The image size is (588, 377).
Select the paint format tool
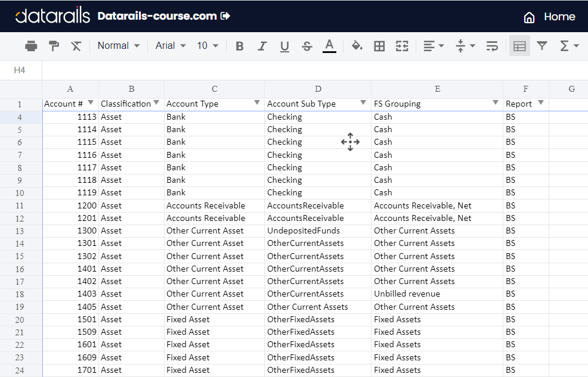pyautogui.click(x=54, y=46)
